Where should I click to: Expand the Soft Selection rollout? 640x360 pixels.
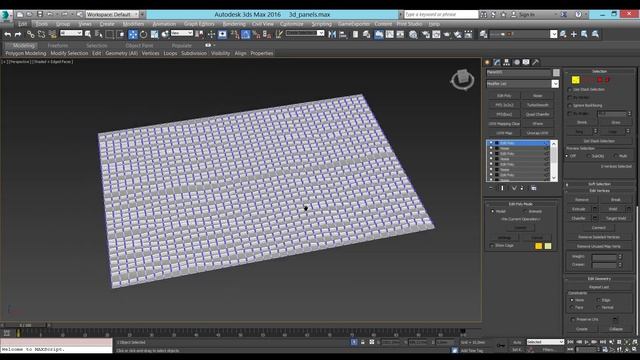tap(599, 184)
